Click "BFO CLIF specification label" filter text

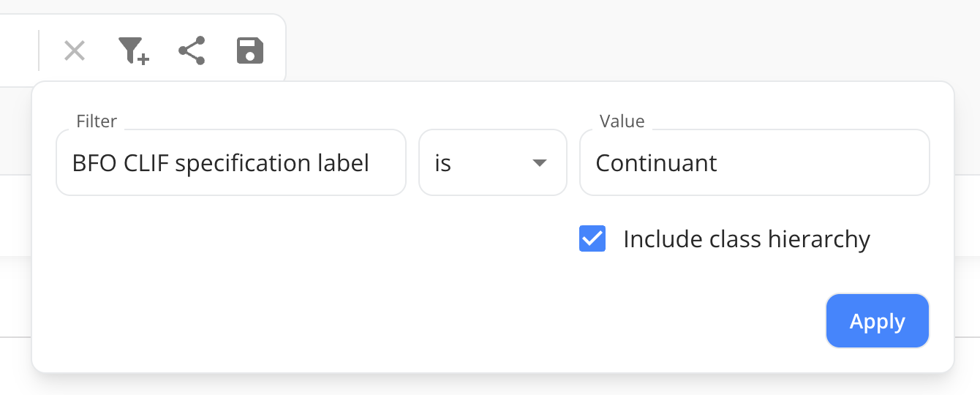point(220,162)
